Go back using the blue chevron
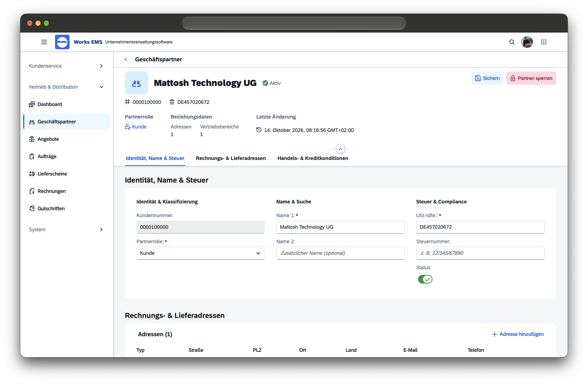Screen dimensions: 588x384 tap(126, 59)
